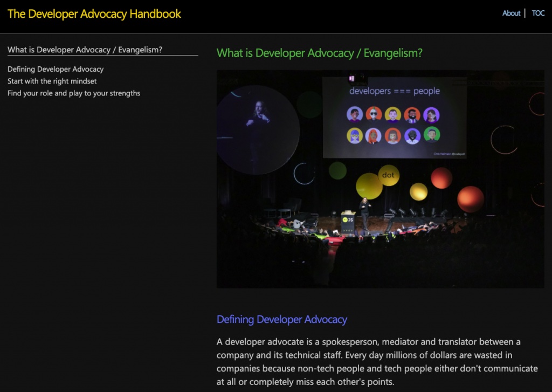Viewport: 552px width, 392px height.
Task: Click the green main chapter heading
Action: [319, 53]
